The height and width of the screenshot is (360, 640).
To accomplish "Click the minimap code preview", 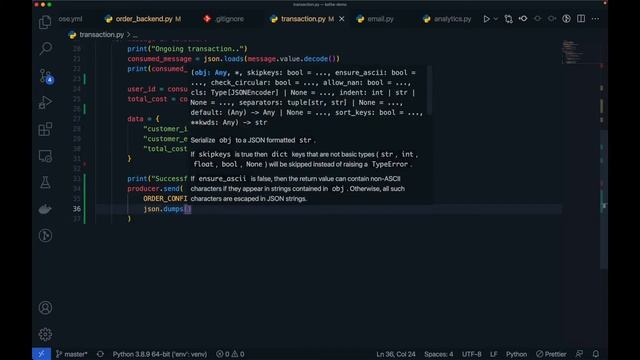I will (x=573, y=51).
